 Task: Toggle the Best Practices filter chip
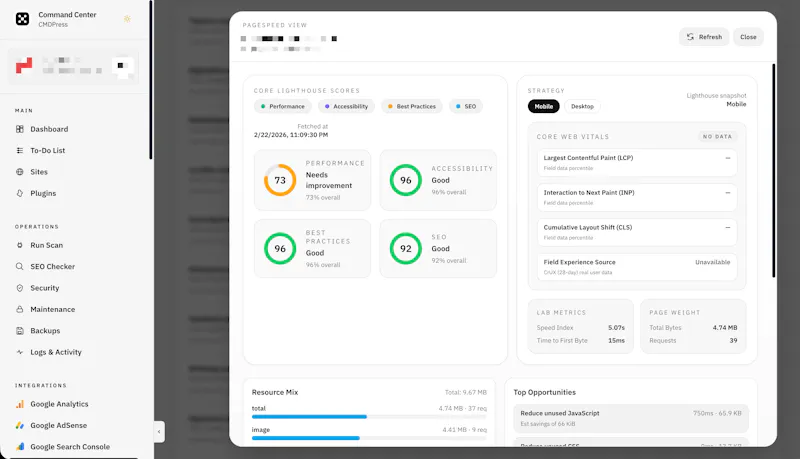[x=412, y=107]
